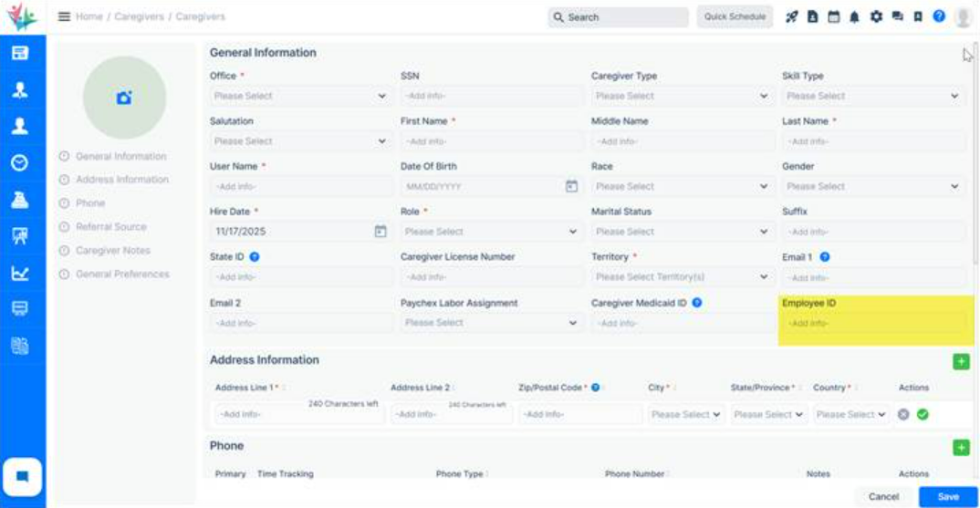Screen dimensions: 980x508
Task: Click the gray cancel icon in address row
Action: 903,414
